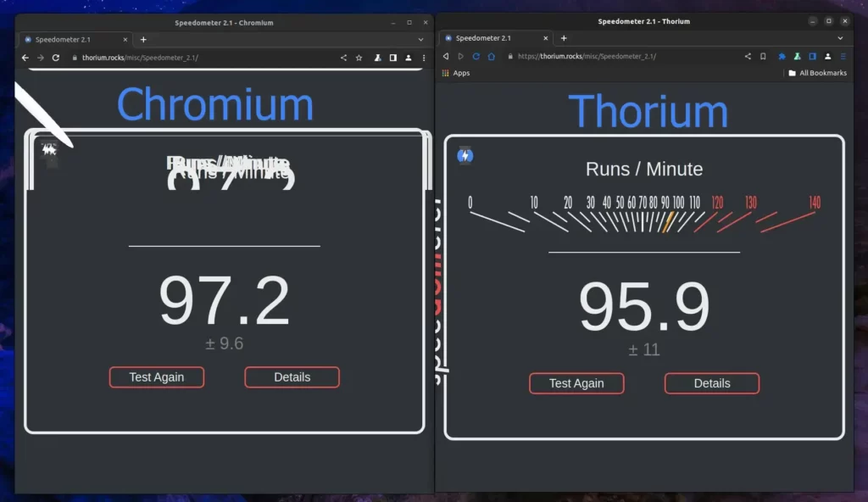
Task: Open a new tab in Thorium
Action: (564, 38)
